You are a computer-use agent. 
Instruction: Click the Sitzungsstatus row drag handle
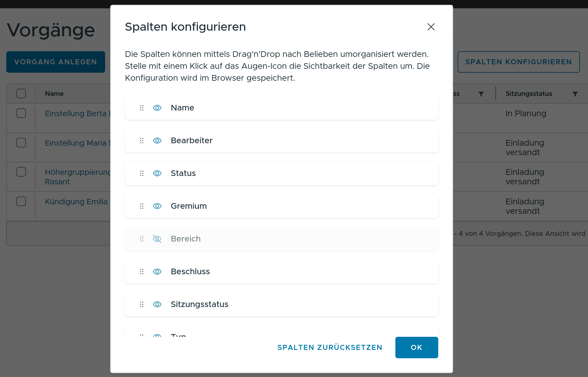(x=142, y=304)
